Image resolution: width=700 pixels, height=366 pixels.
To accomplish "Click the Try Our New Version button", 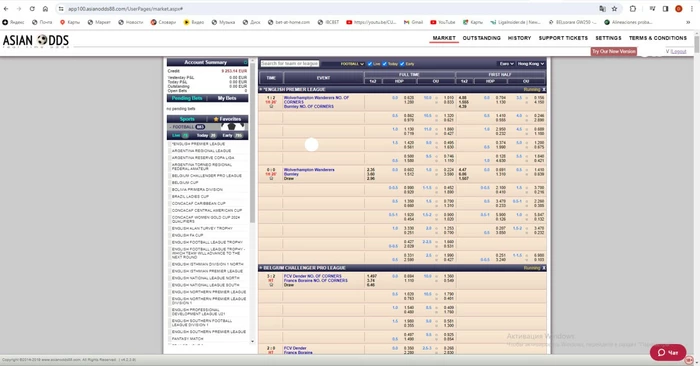I will [614, 51].
